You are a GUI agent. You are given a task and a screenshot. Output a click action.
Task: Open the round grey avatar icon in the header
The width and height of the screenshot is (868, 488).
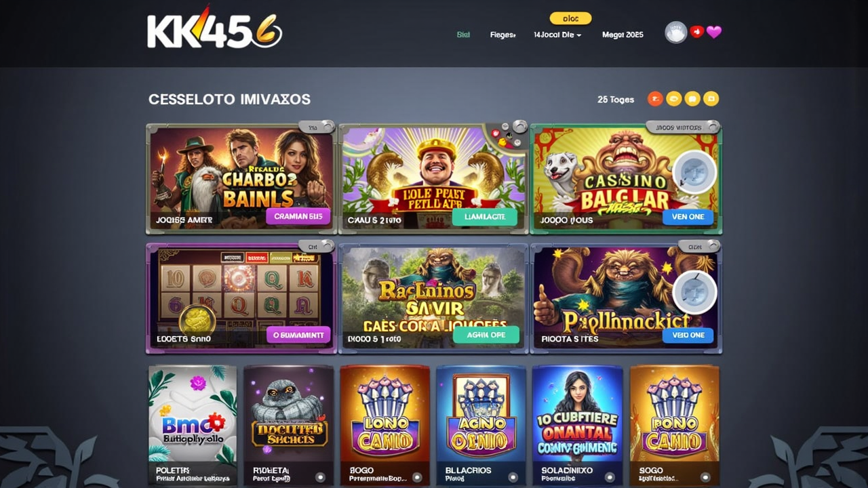[675, 33]
